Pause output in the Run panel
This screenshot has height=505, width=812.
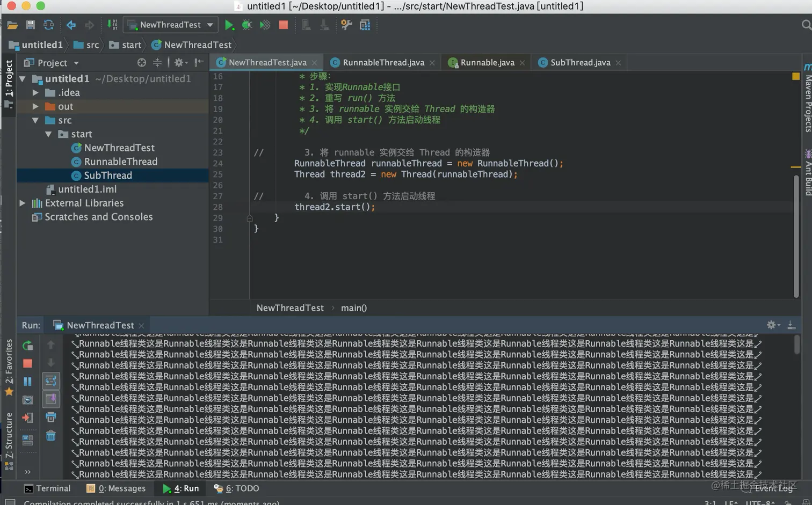point(27,382)
